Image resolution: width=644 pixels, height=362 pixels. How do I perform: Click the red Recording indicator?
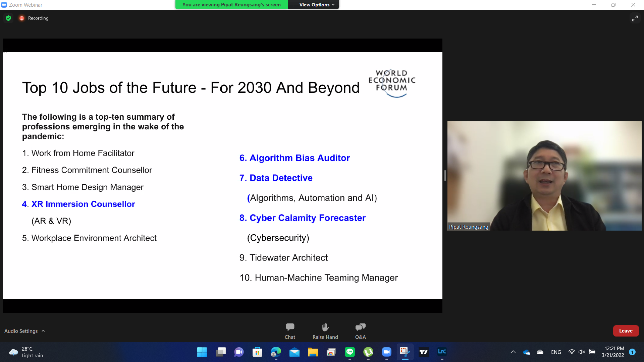pos(22,18)
